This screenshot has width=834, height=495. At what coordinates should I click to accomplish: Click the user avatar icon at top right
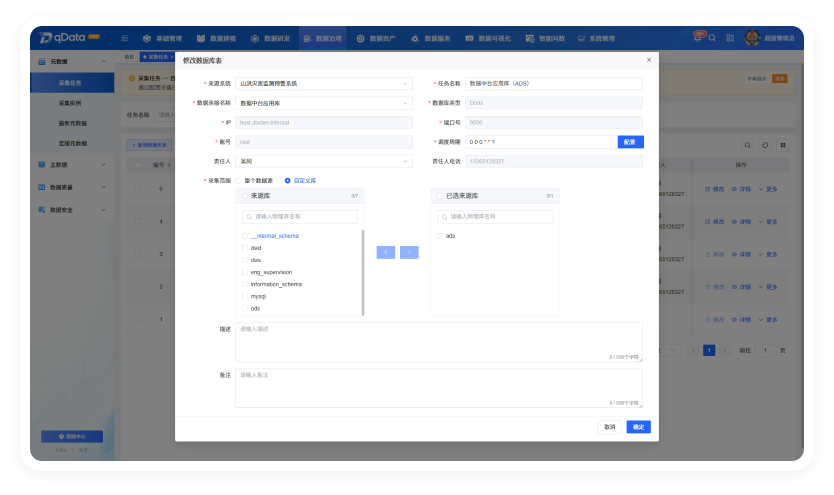pos(752,38)
